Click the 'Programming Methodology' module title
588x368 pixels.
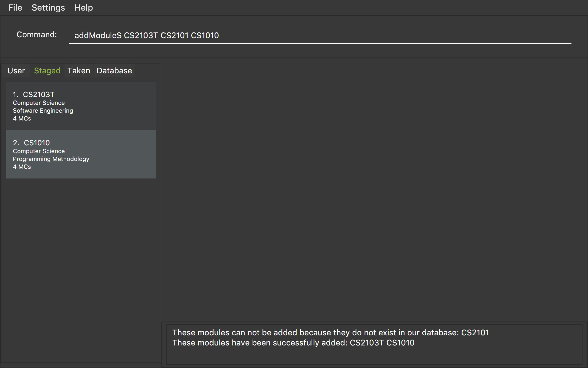pos(51,159)
